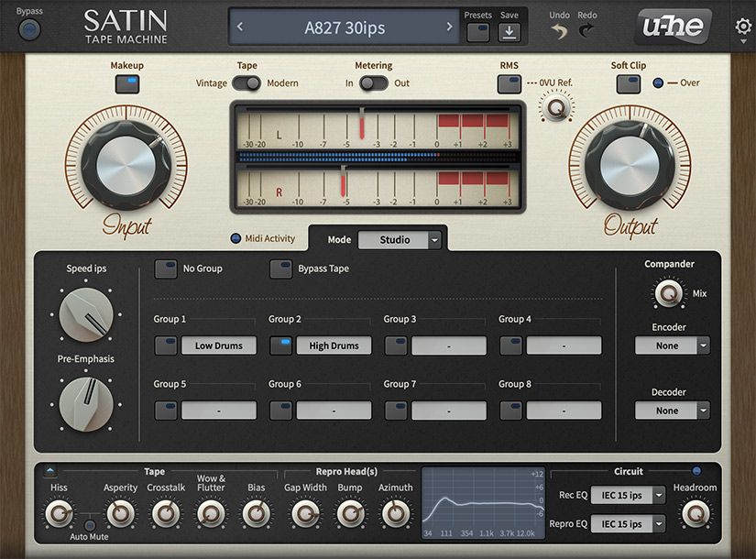Viewport: 756px width, 559px height.
Task: Save the preset using the save icon
Action: coord(509,30)
